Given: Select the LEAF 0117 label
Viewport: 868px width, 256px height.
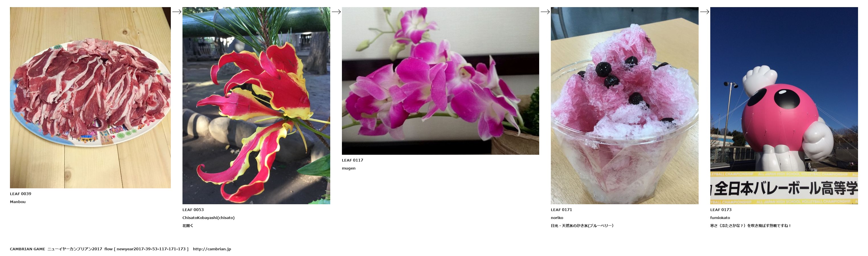Looking at the screenshot, I should click(352, 160).
